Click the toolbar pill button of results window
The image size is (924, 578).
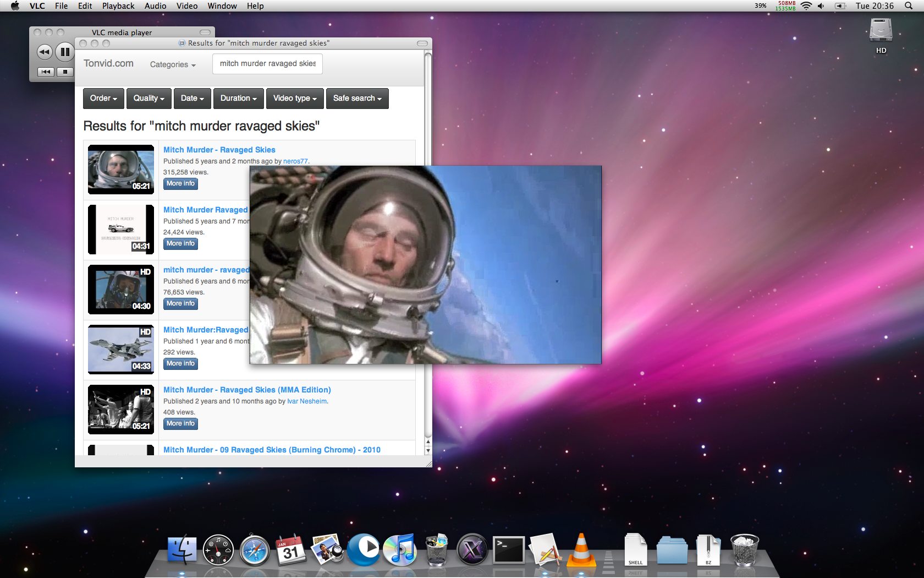(422, 43)
